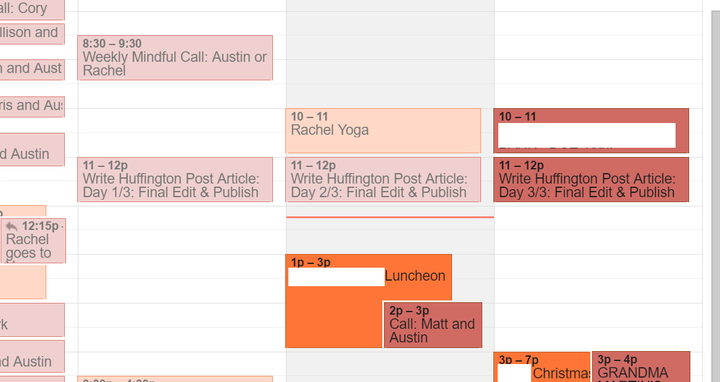Click empty 1p slot below Day 1/3 article
Viewport: 720px width, 382px height.
[182, 278]
